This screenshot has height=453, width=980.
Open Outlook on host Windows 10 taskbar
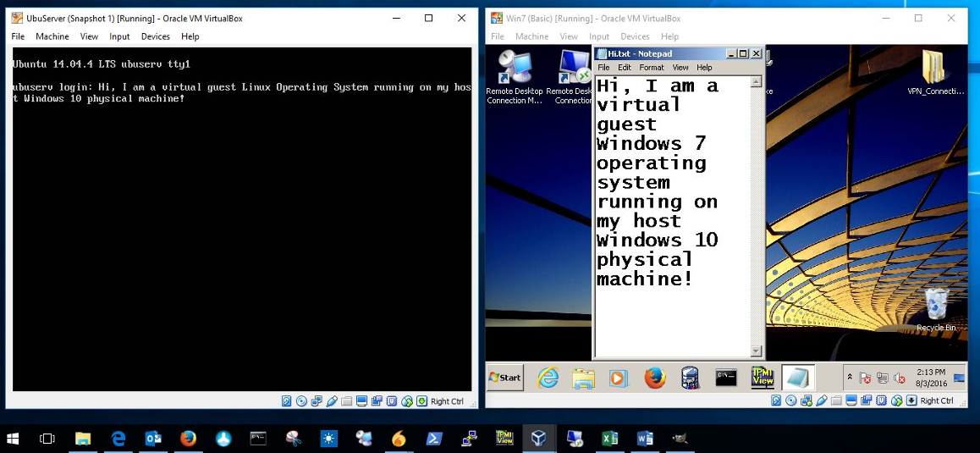point(153,439)
